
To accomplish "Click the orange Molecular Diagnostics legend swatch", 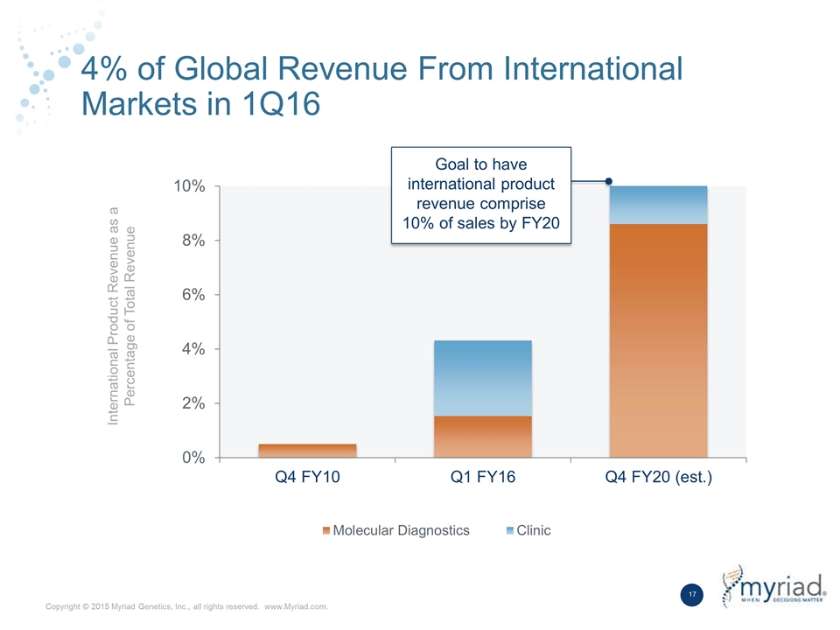I will 325,530.
